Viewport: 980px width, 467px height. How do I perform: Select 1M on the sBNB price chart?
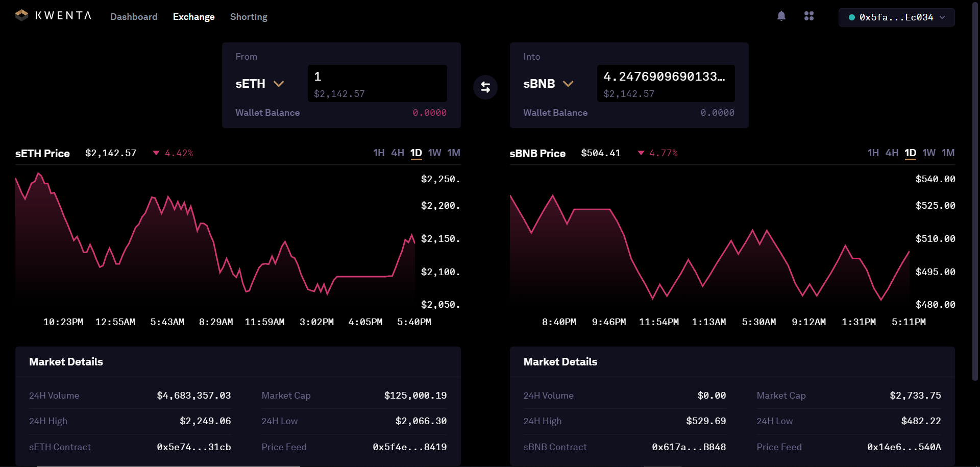click(x=948, y=153)
